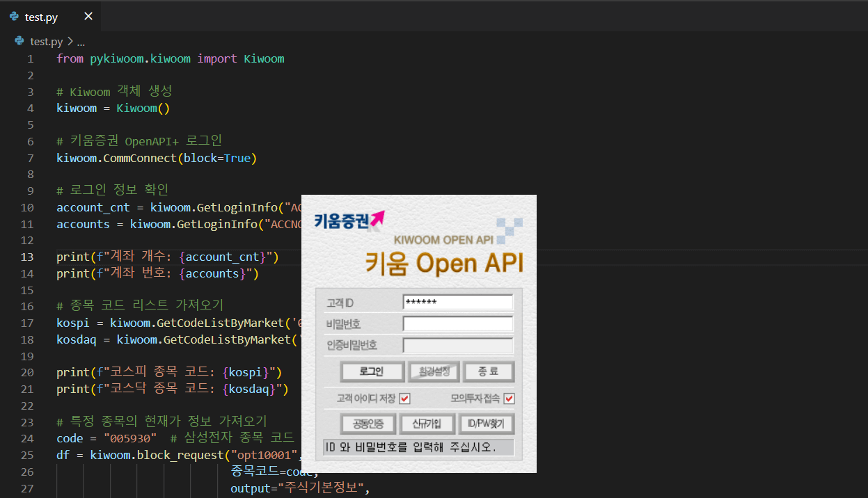Click the comment '# 키움증권 OpenAPI+ 로그인'
This screenshot has width=868, height=498.
(139, 141)
